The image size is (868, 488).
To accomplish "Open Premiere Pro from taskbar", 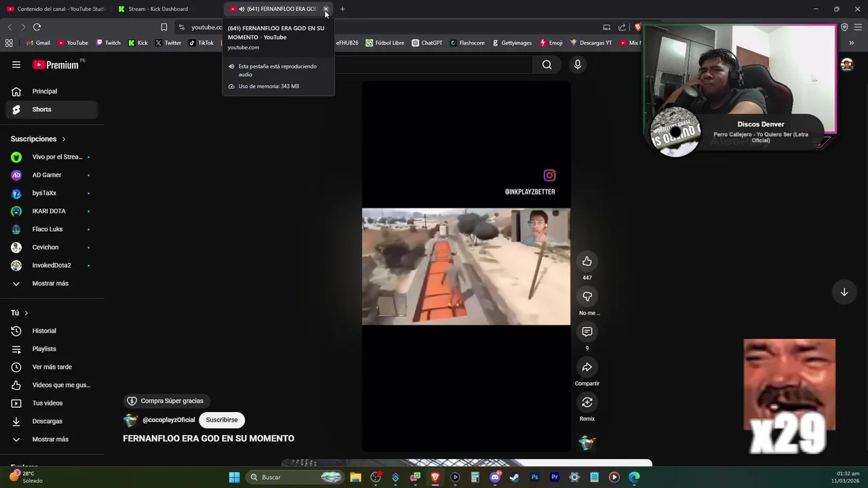I will point(554,477).
